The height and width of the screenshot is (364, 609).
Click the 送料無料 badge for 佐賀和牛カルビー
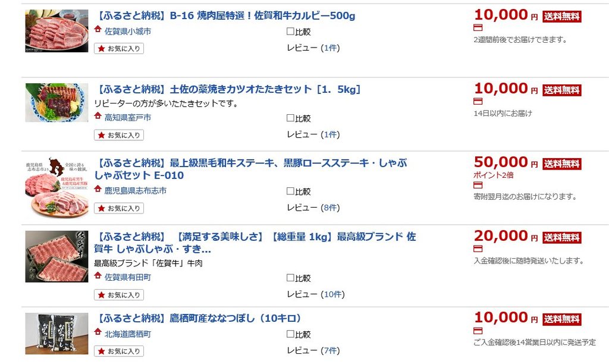(561, 17)
